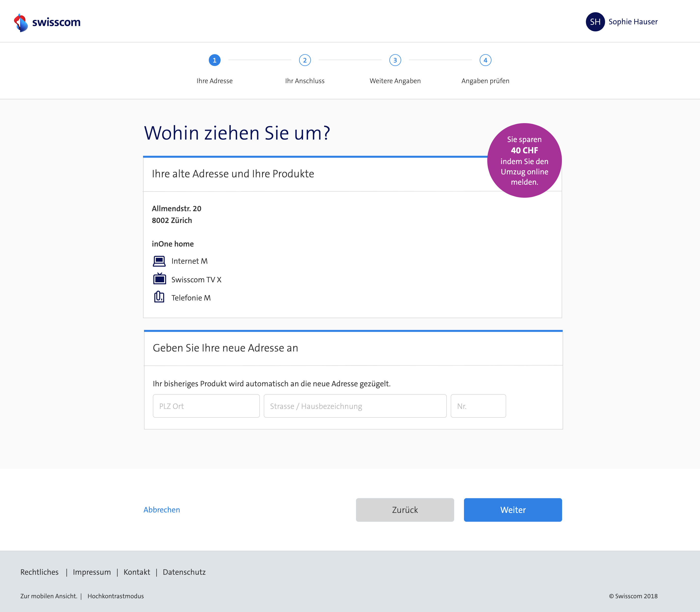Image resolution: width=700 pixels, height=612 pixels.
Task: Click the Sophie Hauser account name
Action: click(x=633, y=22)
